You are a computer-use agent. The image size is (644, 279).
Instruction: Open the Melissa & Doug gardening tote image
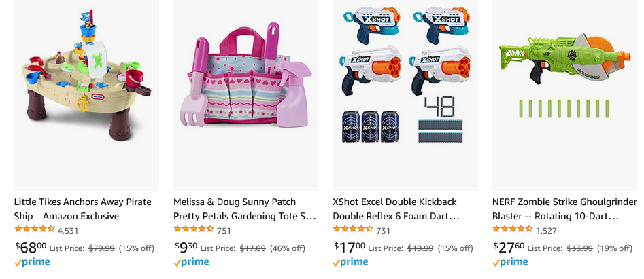coord(245,95)
